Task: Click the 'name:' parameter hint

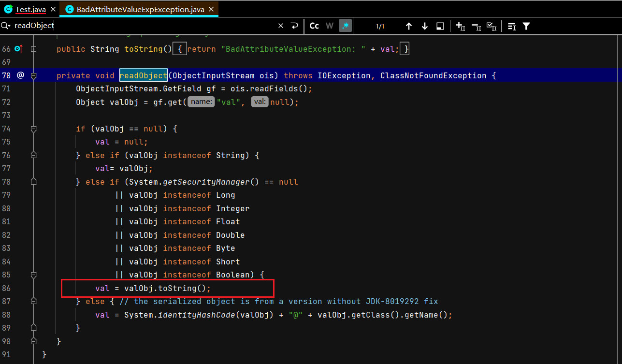Action: (201, 102)
